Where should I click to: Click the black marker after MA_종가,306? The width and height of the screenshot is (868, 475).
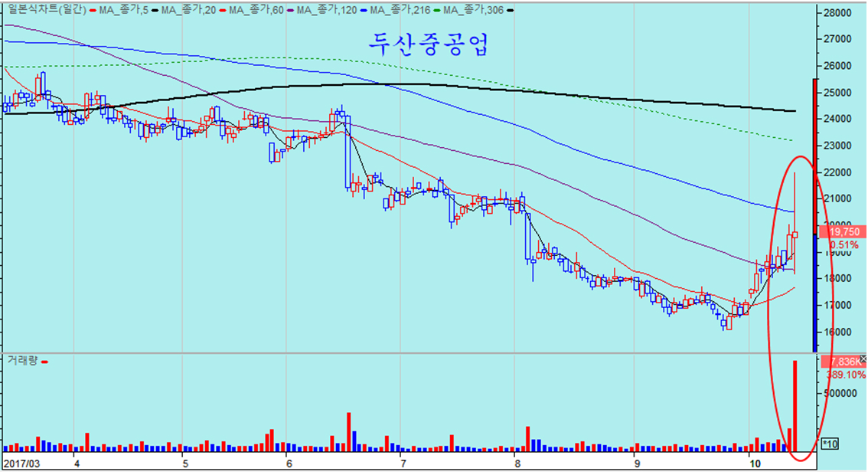click(511, 10)
